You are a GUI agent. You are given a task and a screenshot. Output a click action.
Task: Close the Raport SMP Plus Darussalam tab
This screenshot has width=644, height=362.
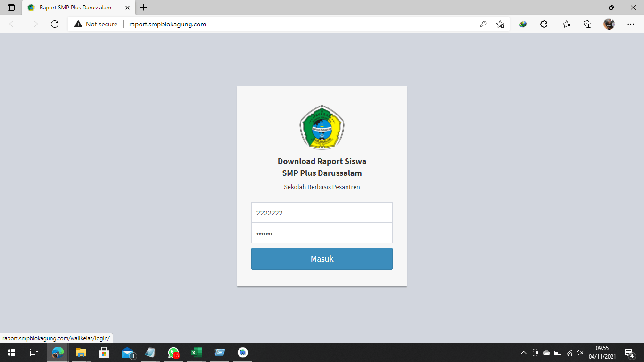[x=127, y=8]
